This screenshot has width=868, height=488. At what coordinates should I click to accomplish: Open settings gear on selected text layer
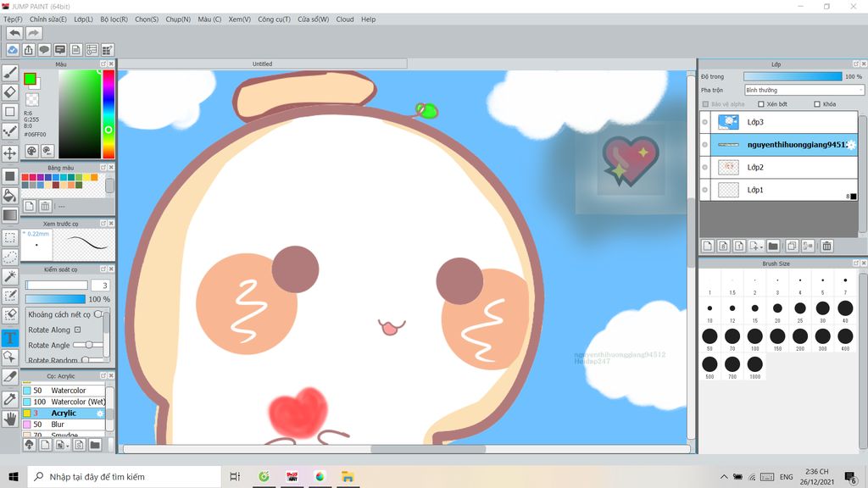[x=851, y=145]
